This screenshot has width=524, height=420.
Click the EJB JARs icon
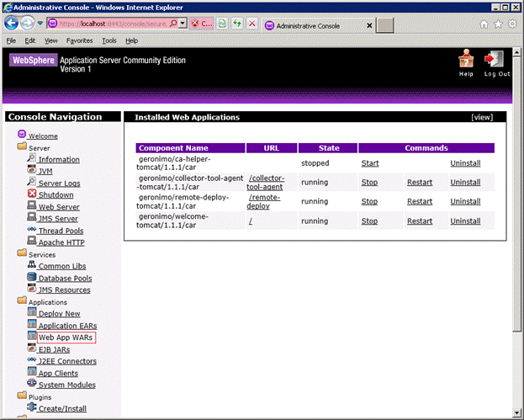point(32,348)
